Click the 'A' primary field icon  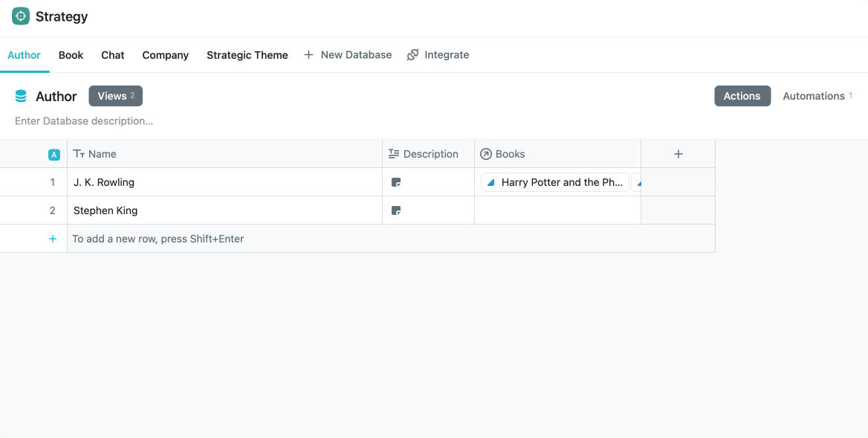click(x=54, y=153)
